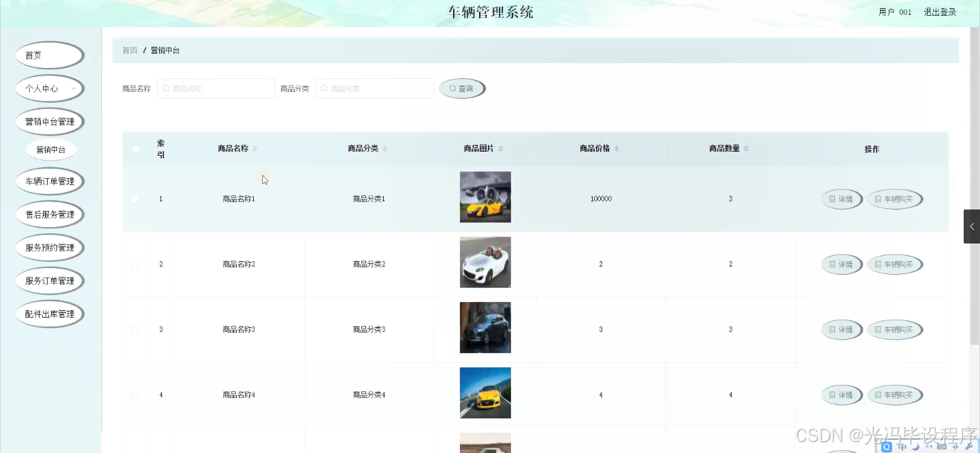The image size is (980, 453).
Task: Expand the 营销中台管理 submenu
Action: (49, 120)
